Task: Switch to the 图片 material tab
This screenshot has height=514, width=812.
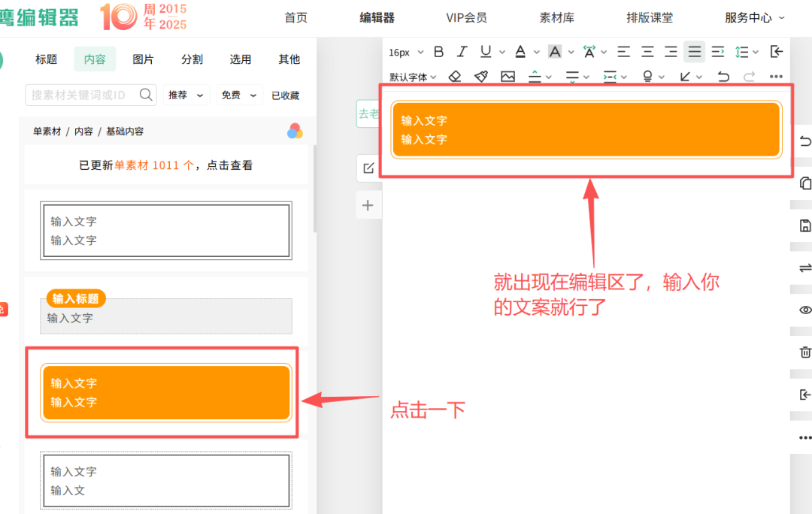Action: point(143,59)
